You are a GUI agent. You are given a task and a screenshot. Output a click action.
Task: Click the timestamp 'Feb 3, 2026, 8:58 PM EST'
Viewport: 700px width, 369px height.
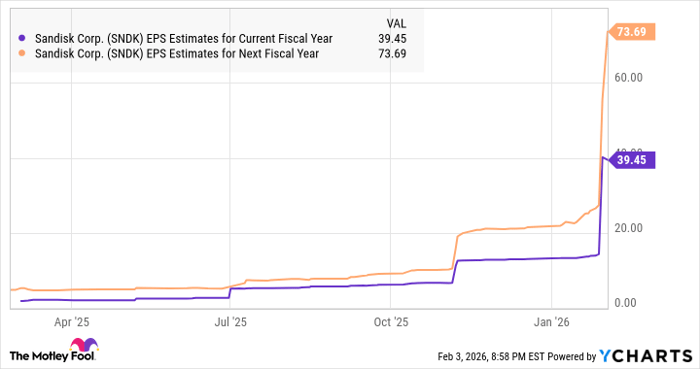(491, 357)
